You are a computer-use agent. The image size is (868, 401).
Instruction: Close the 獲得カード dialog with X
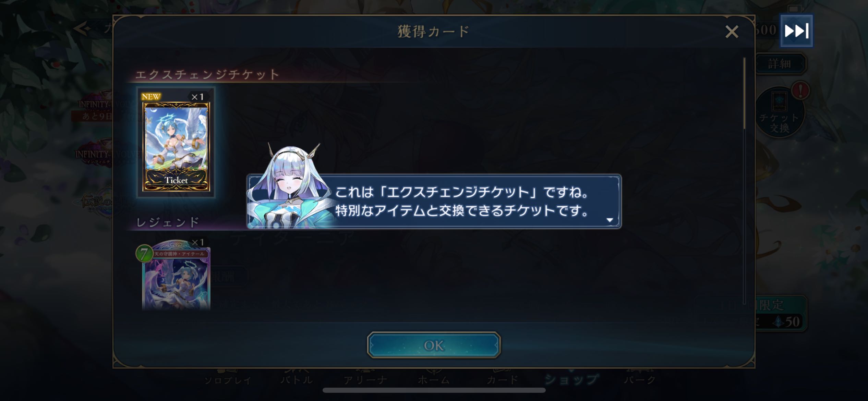732,32
